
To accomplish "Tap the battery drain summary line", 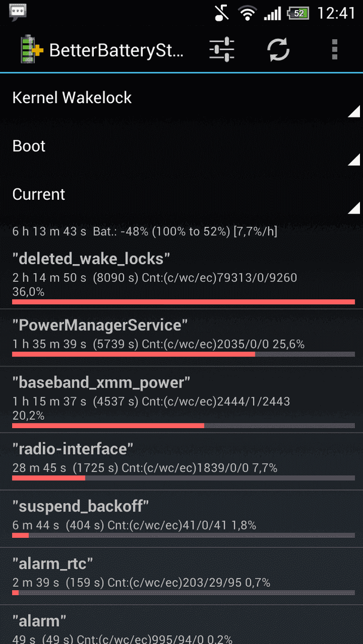I will coord(144,231).
